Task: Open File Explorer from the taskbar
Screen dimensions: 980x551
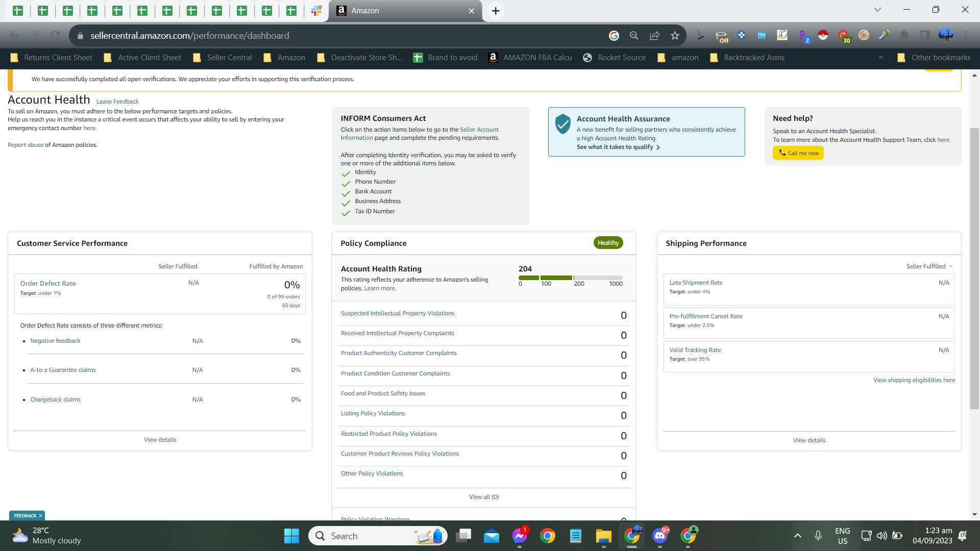Action: tap(603, 536)
